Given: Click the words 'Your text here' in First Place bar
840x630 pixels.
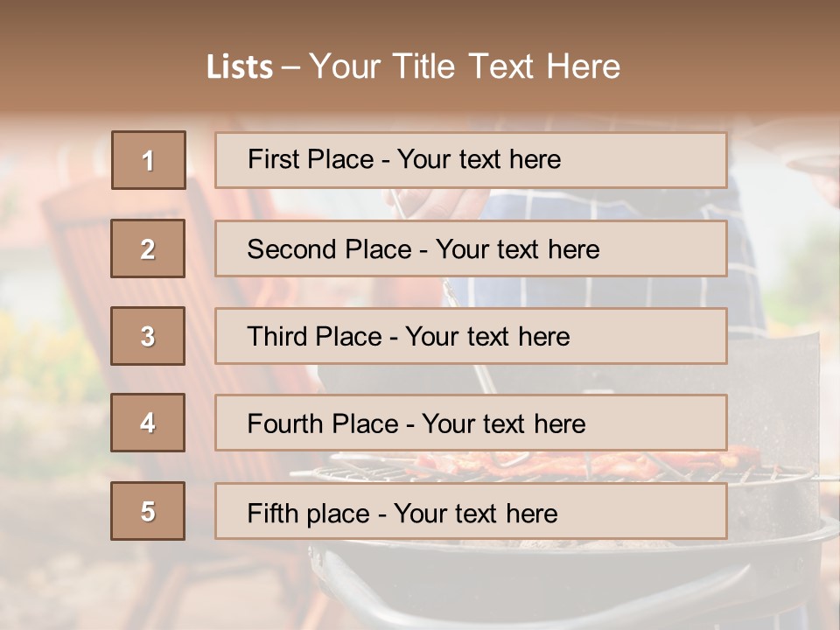Looking at the screenshot, I should point(479,159).
